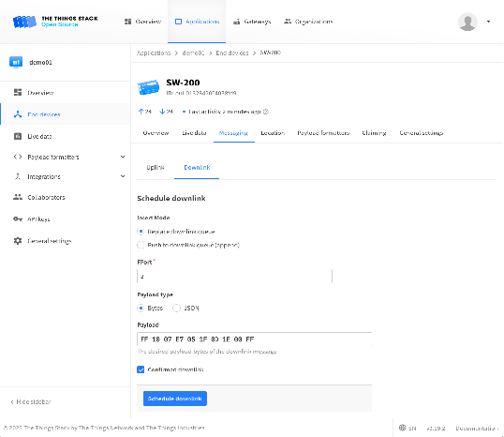The height and width of the screenshot is (437, 504).
Task: Switch to the device General settings tab
Action: [x=422, y=133]
